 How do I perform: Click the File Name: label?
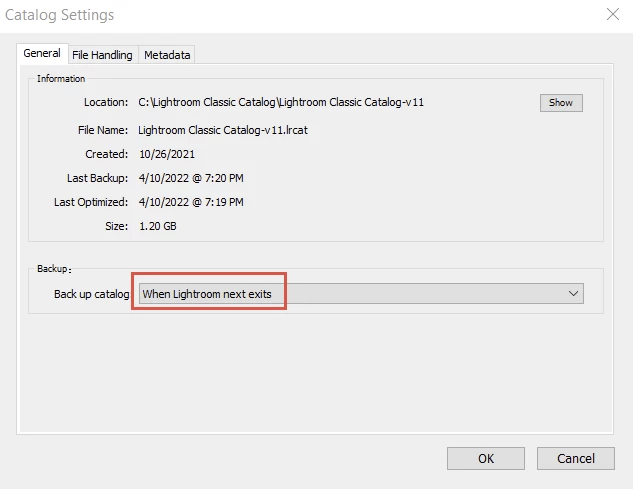tap(103, 130)
